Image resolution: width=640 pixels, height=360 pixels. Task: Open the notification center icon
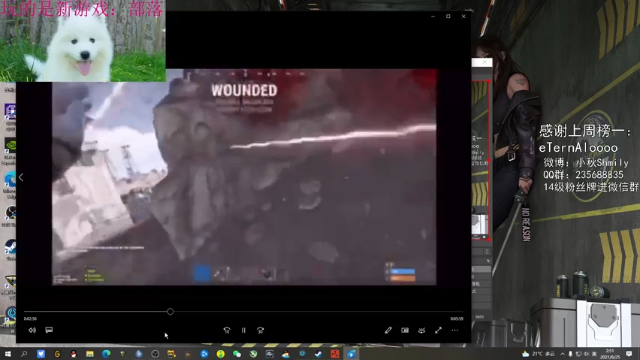629,354
